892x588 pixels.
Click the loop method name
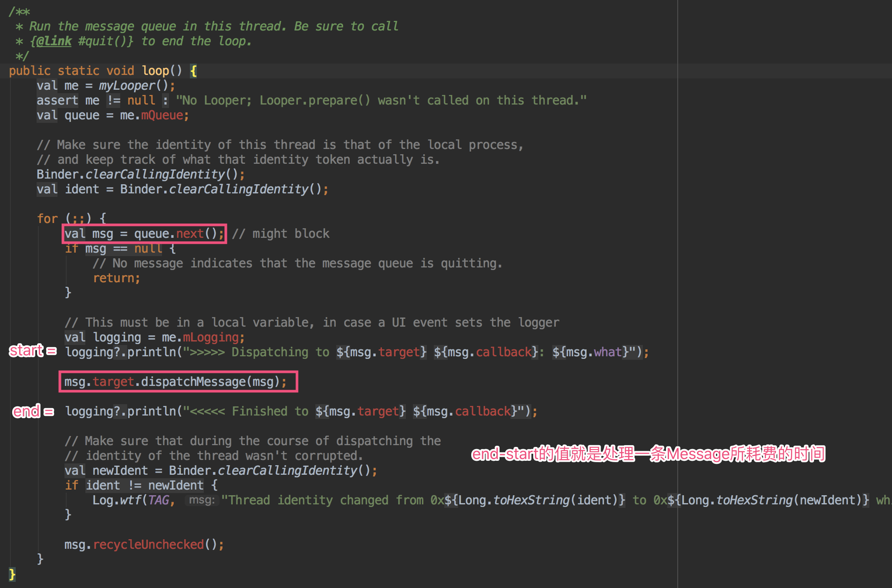(x=155, y=71)
